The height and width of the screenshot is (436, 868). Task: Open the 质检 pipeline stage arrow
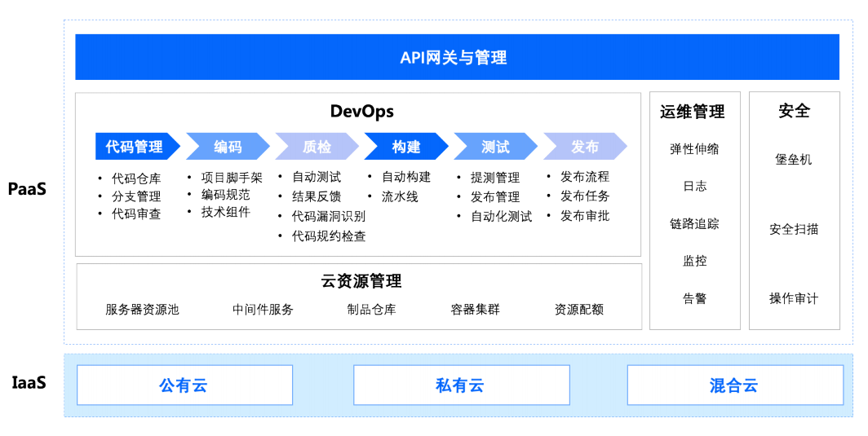point(317,147)
